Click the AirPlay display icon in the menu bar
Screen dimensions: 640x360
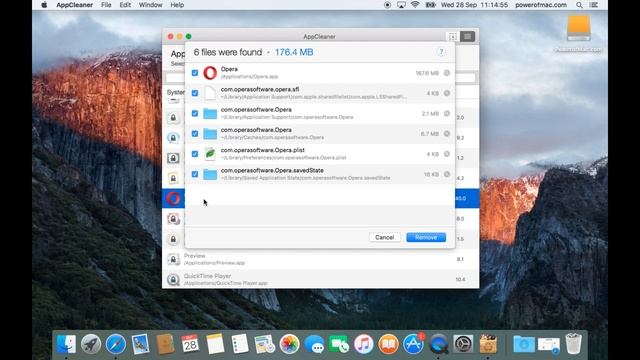point(401,5)
